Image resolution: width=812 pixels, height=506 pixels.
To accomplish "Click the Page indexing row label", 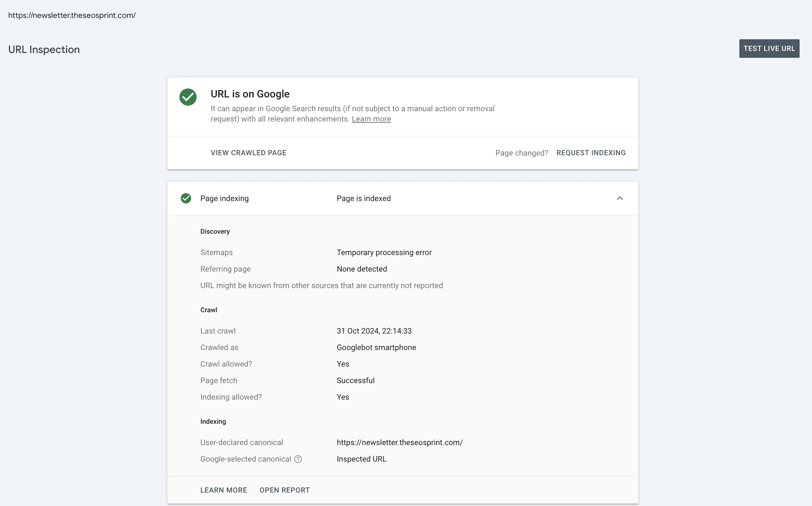I will tap(225, 199).
